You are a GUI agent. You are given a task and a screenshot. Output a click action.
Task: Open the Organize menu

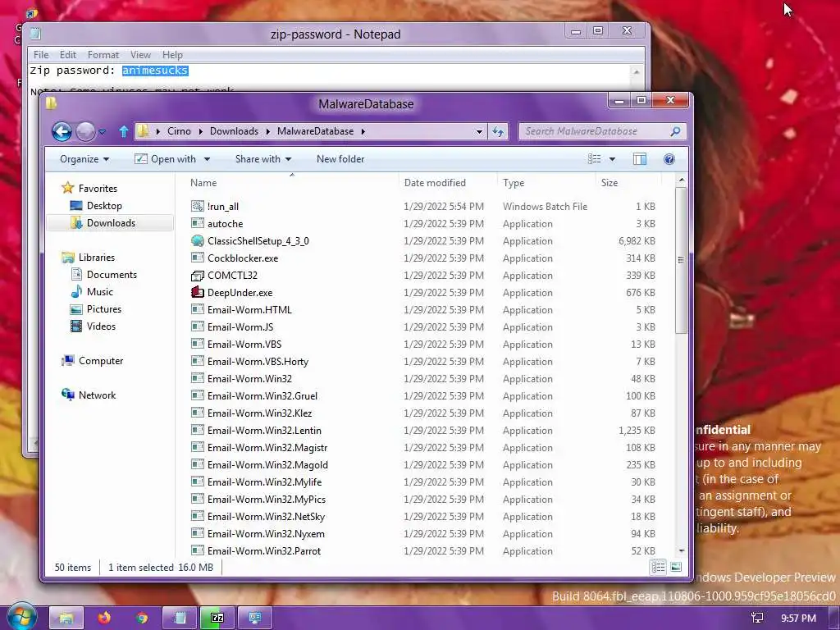tap(84, 159)
